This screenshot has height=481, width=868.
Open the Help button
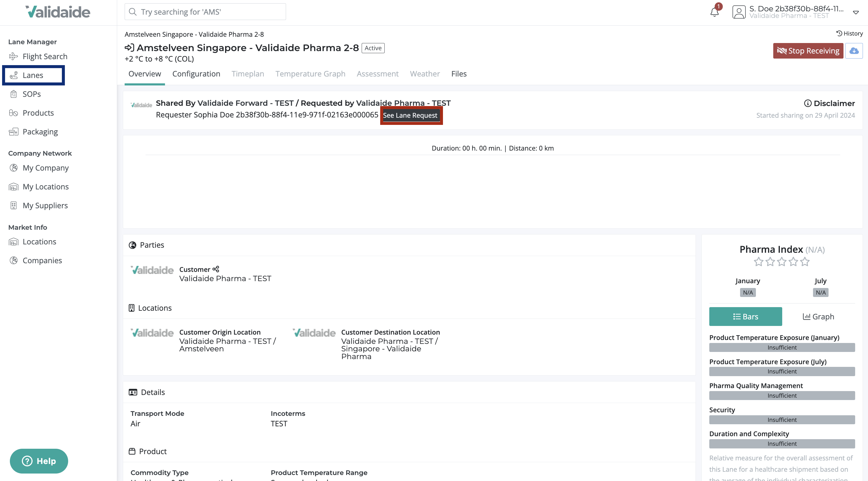tap(39, 461)
